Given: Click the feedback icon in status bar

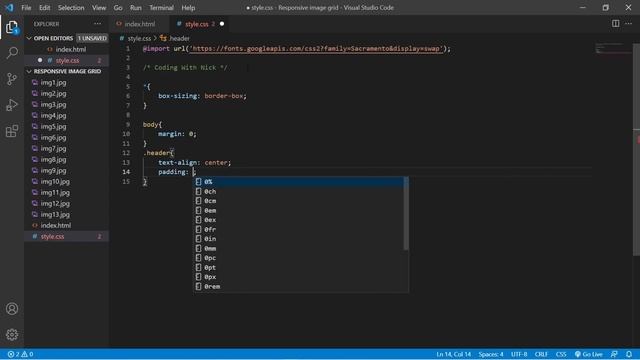Looking at the screenshot, I should 614,354.
